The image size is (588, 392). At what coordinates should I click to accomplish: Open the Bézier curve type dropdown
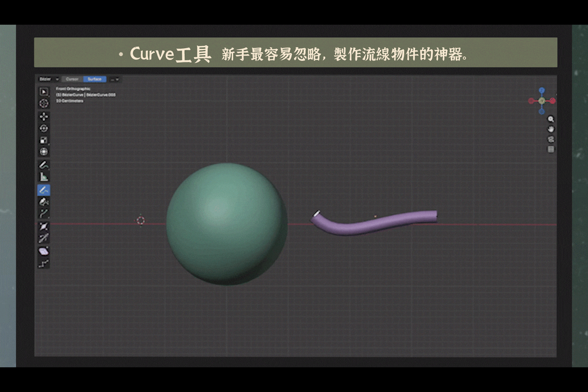click(49, 79)
